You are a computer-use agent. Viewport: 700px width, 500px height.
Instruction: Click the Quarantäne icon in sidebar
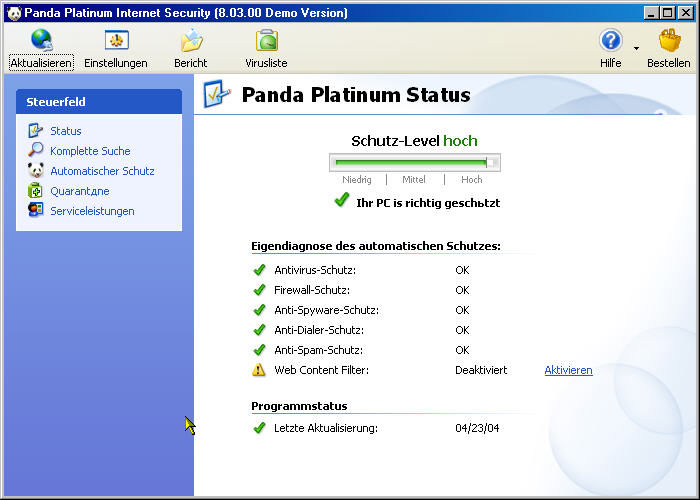pyautogui.click(x=35, y=190)
